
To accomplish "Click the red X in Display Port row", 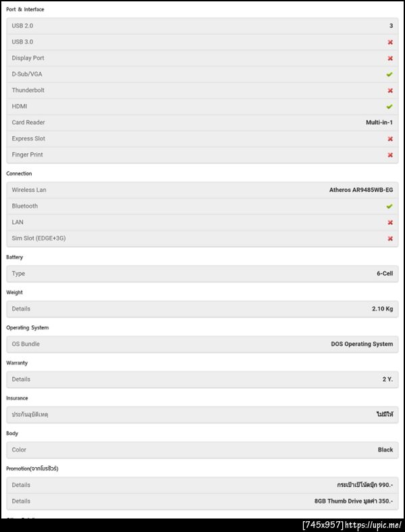I will 390,58.
